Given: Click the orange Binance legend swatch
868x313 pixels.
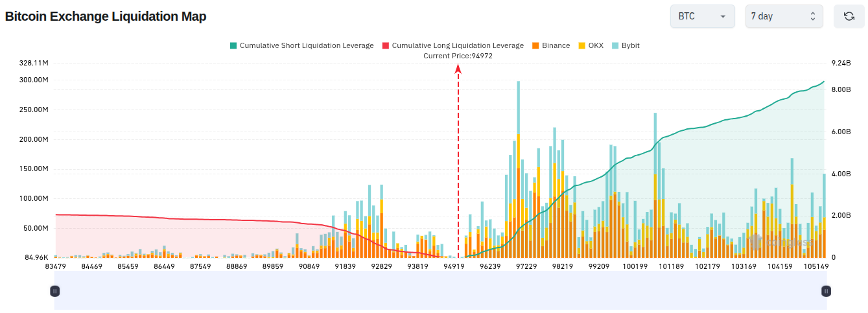Looking at the screenshot, I should (x=535, y=46).
